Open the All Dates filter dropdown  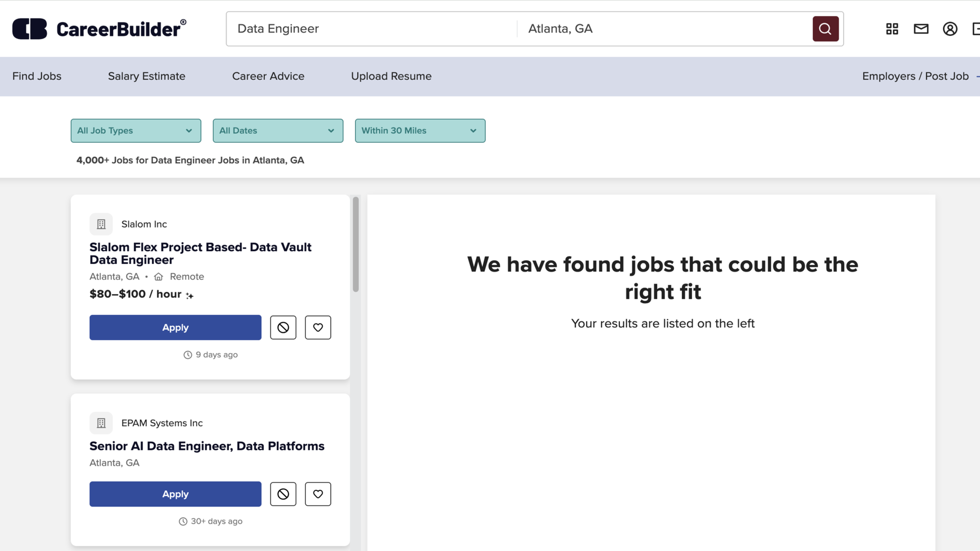pos(278,131)
